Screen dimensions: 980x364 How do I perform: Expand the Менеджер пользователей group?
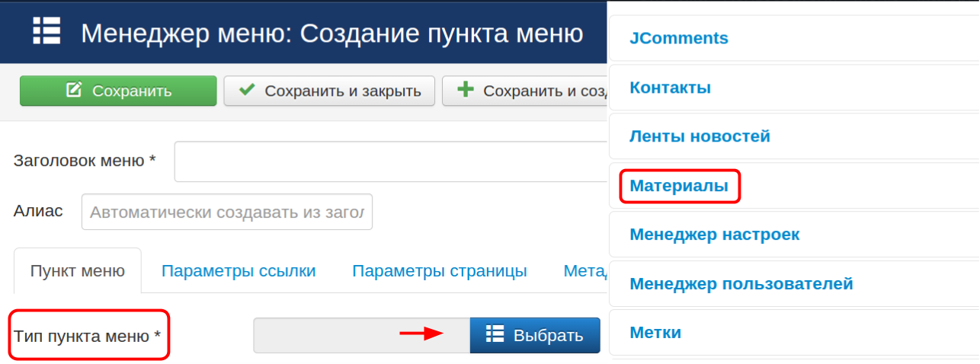741,284
